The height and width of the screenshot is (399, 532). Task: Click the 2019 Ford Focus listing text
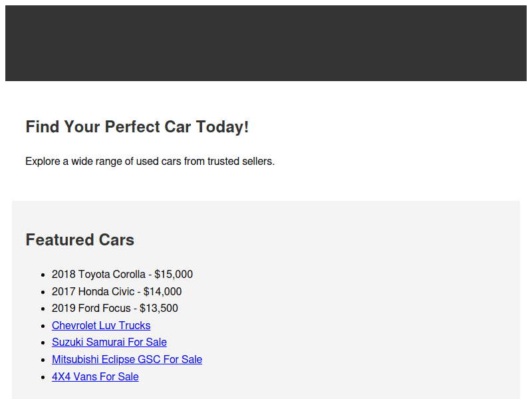coord(94,308)
